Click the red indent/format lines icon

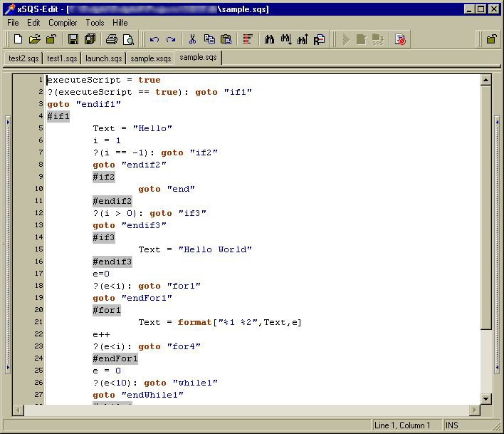(248, 39)
